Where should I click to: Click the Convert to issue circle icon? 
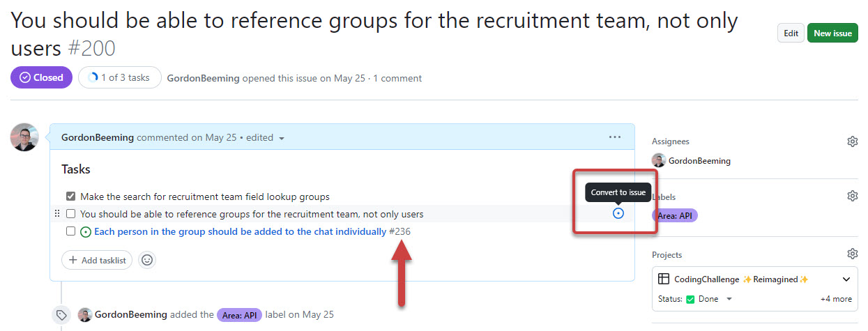(x=618, y=213)
